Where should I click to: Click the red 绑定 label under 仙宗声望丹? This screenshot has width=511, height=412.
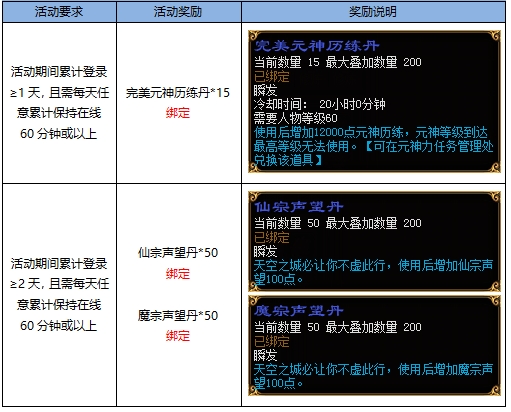[x=178, y=274]
